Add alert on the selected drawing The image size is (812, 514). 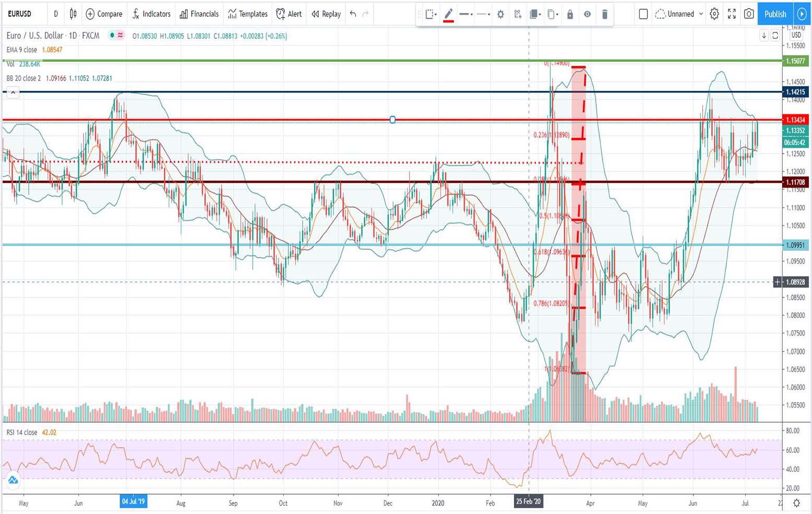point(517,15)
